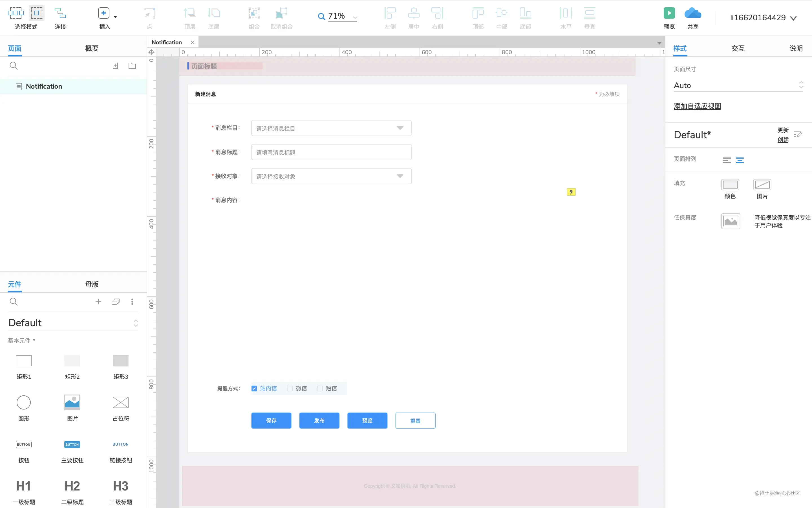The height and width of the screenshot is (508, 812).
Task: Open the 接收对象 select dropdown
Action: [x=331, y=176]
